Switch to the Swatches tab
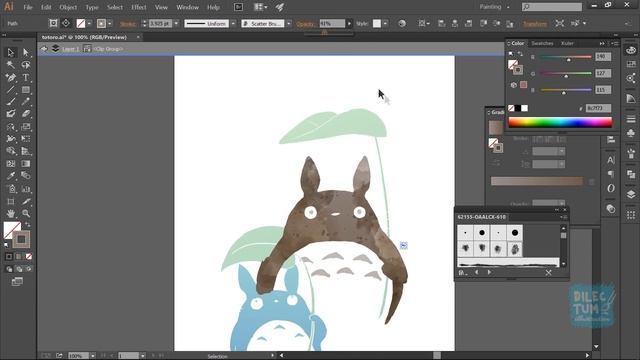The height and width of the screenshot is (360, 640). pyautogui.click(x=542, y=43)
